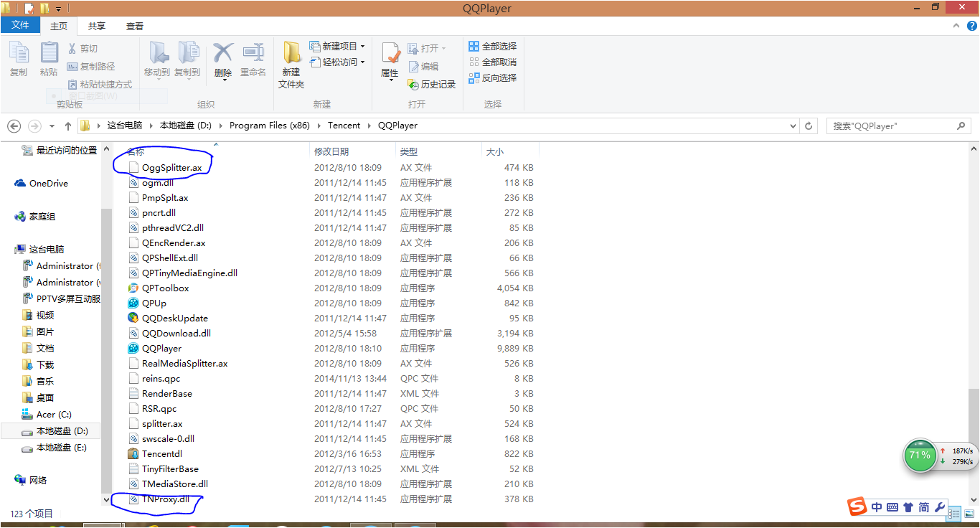Open the Help question mark icon
Image resolution: width=980 pixels, height=528 pixels.
tap(972, 26)
